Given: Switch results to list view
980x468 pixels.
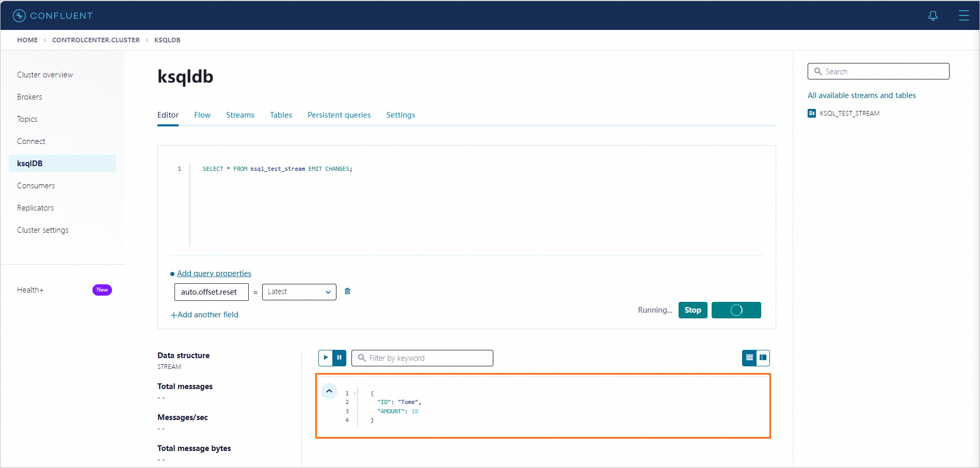Looking at the screenshot, I should pos(749,358).
